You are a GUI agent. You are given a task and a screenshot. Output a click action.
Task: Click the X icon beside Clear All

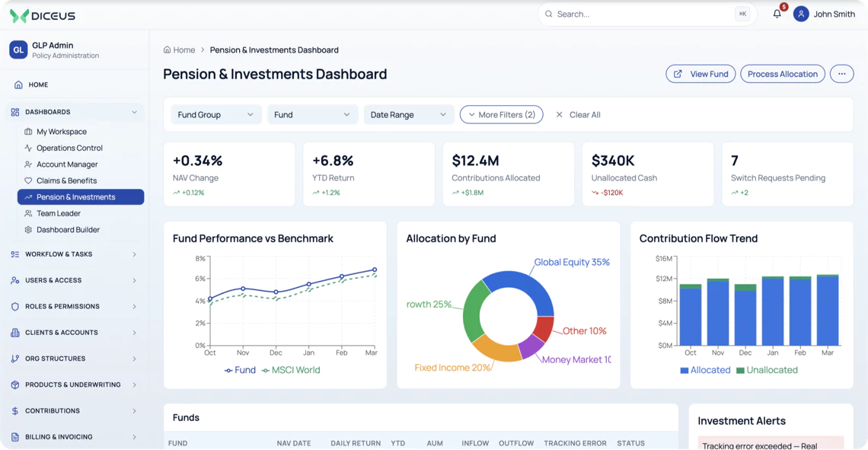[x=559, y=114]
